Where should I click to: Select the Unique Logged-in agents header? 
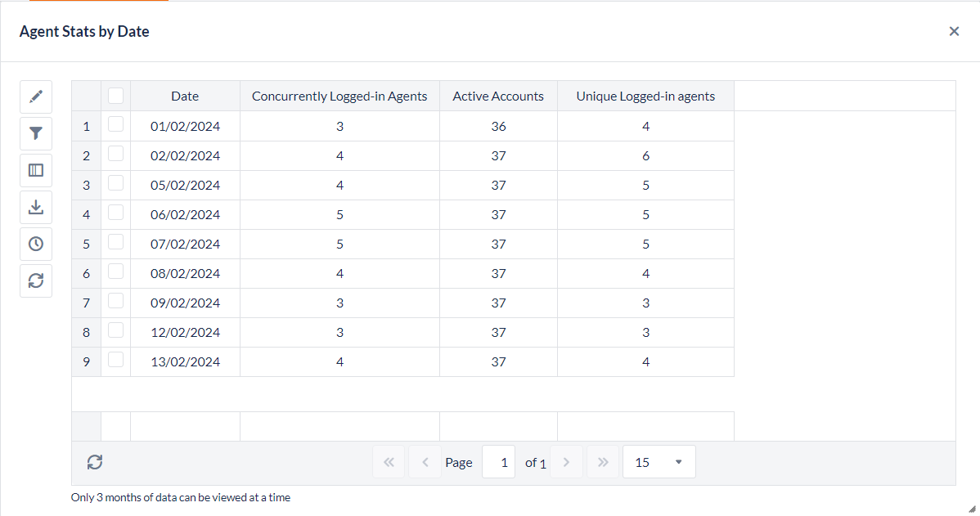coord(645,96)
